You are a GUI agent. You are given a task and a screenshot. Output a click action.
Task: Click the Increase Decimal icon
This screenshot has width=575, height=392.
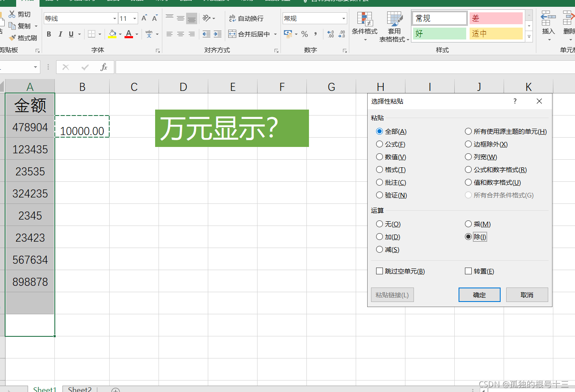[331, 34]
